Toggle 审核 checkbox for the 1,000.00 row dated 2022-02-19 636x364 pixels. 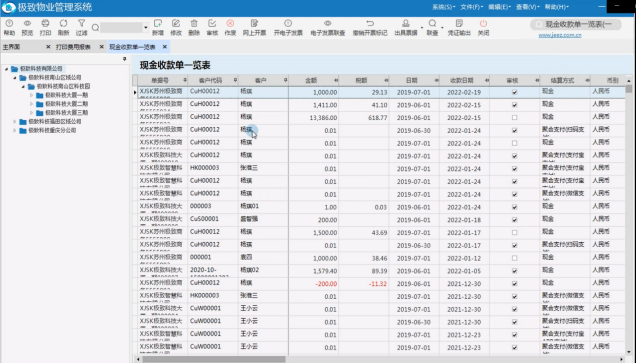coord(514,93)
